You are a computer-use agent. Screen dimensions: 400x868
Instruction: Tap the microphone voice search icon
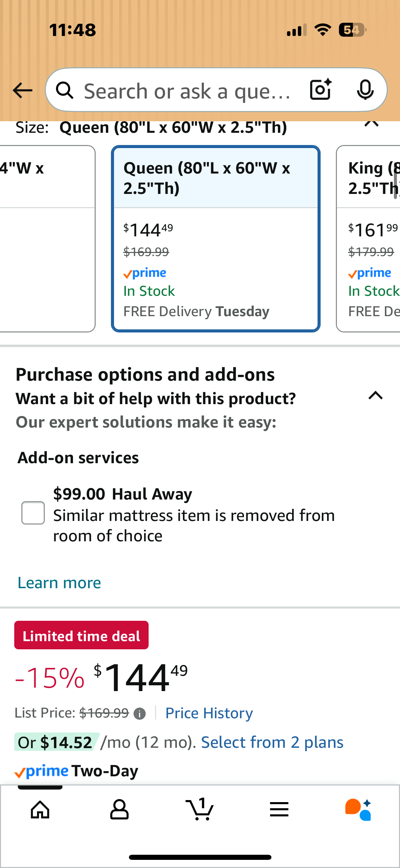[365, 90]
